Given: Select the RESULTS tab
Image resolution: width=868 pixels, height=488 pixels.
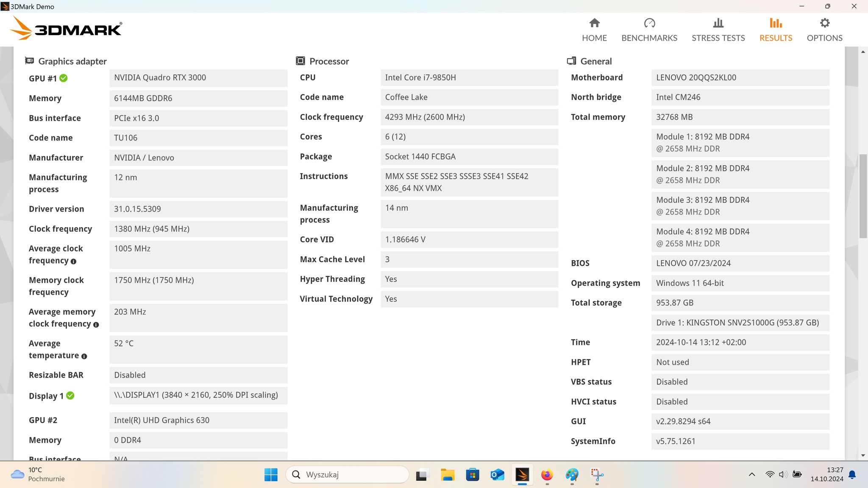Looking at the screenshot, I should (x=776, y=30).
